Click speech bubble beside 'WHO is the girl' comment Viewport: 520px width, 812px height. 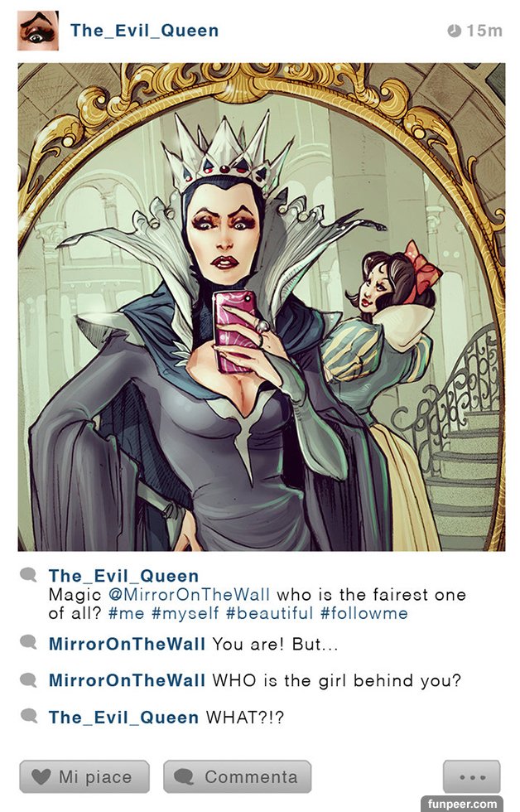pos(28,679)
